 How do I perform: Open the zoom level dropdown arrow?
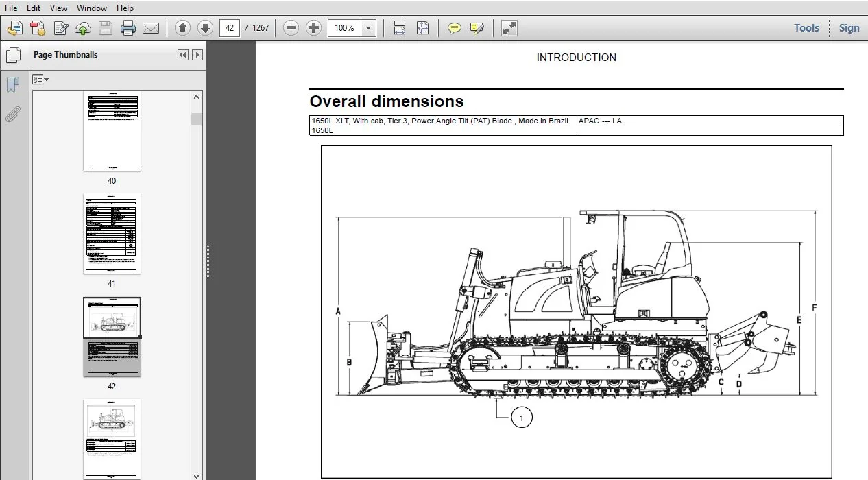click(x=369, y=28)
